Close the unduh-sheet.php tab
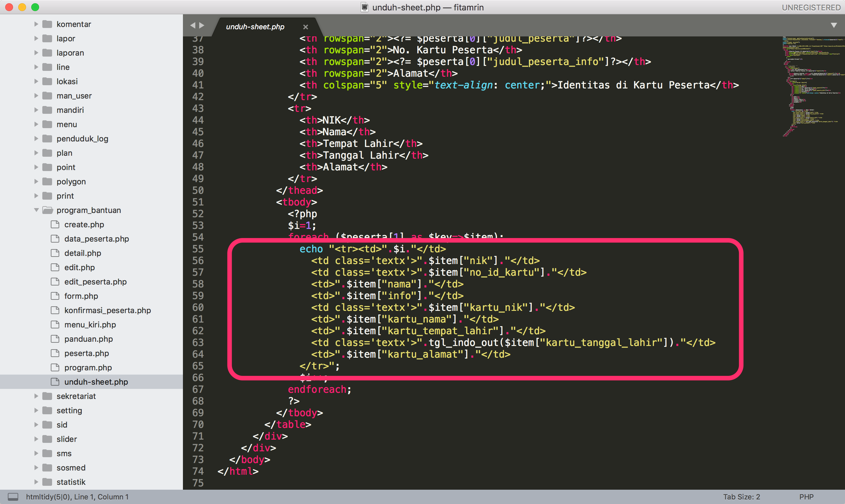Image resolution: width=845 pixels, height=504 pixels. click(x=305, y=27)
